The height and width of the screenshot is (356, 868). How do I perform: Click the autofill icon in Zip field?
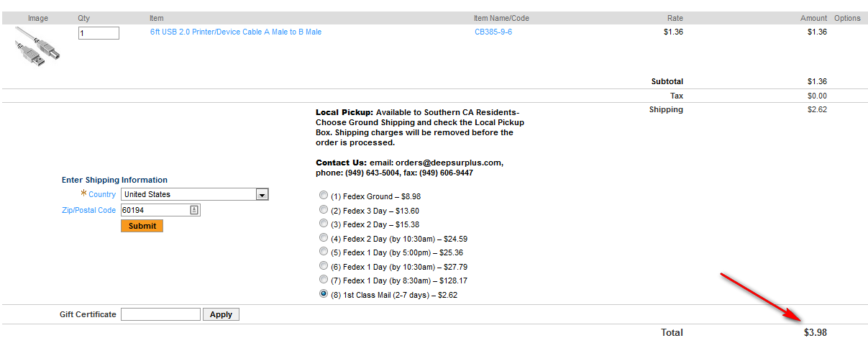[194, 210]
